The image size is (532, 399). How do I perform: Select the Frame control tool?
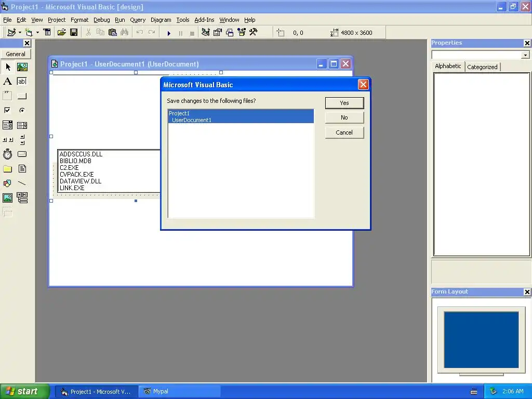click(x=7, y=96)
